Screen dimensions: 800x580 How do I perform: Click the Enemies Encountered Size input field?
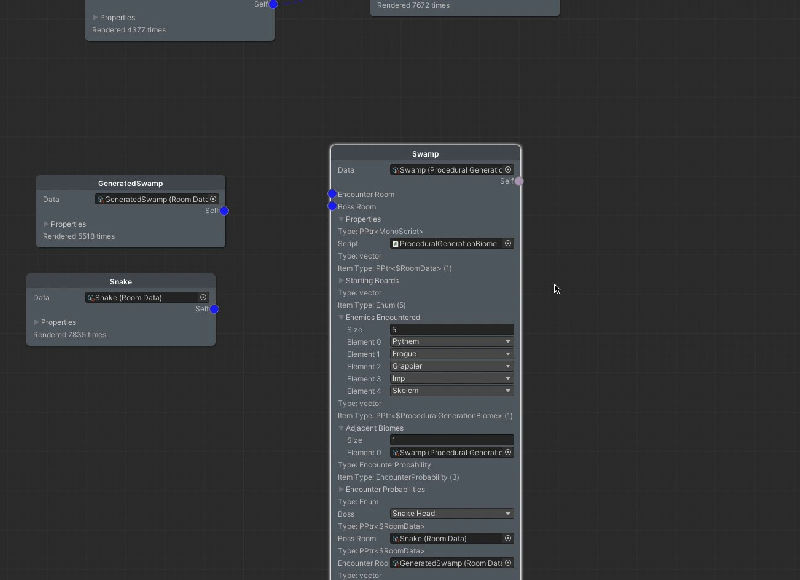pos(451,329)
